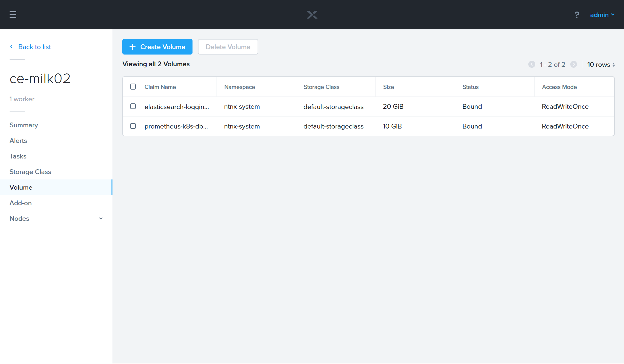Open the Storage Class sidebar item
Image resolution: width=624 pixels, height=364 pixels.
pyautogui.click(x=30, y=172)
